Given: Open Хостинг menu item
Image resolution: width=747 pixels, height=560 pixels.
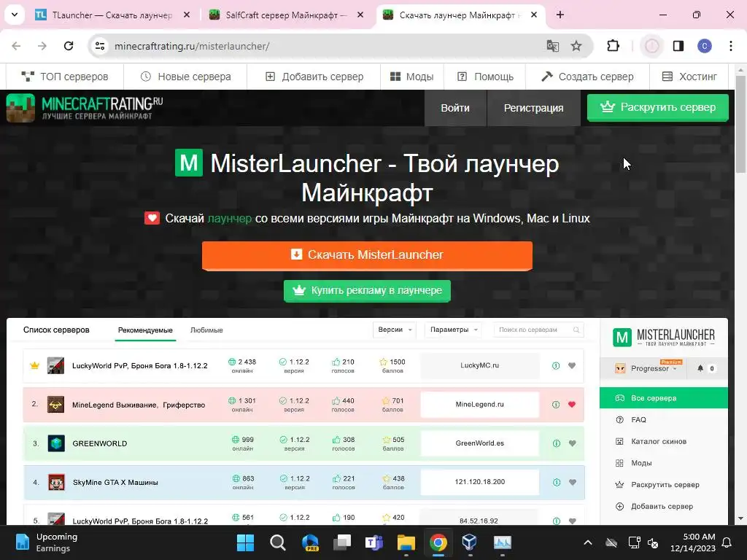Looking at the screenshot, I should (689, 77).
